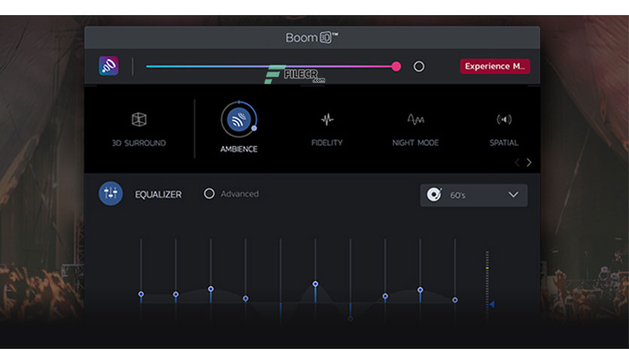
Task: Activate the Night Mode icon
Action: [x=415, y=119]
